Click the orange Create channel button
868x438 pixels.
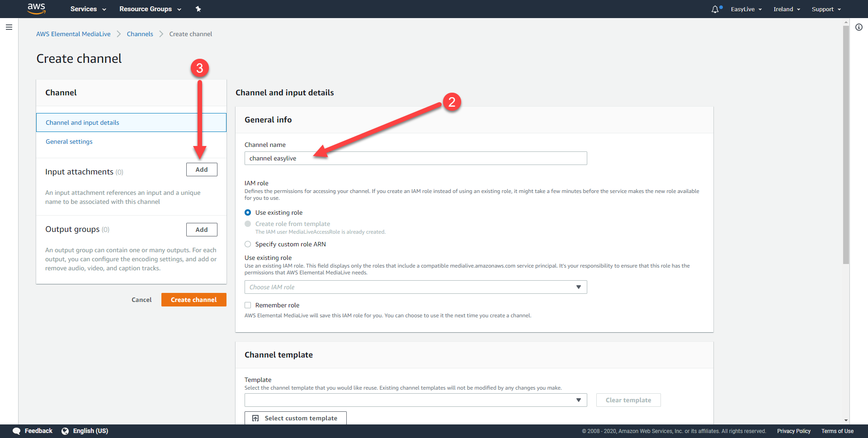click(x=194, y=300)
